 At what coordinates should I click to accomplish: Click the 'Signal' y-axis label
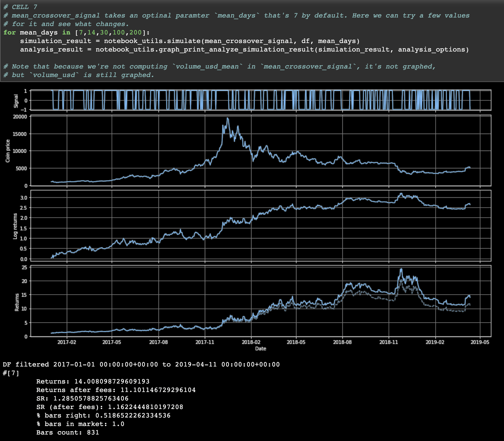coord(16,101)
